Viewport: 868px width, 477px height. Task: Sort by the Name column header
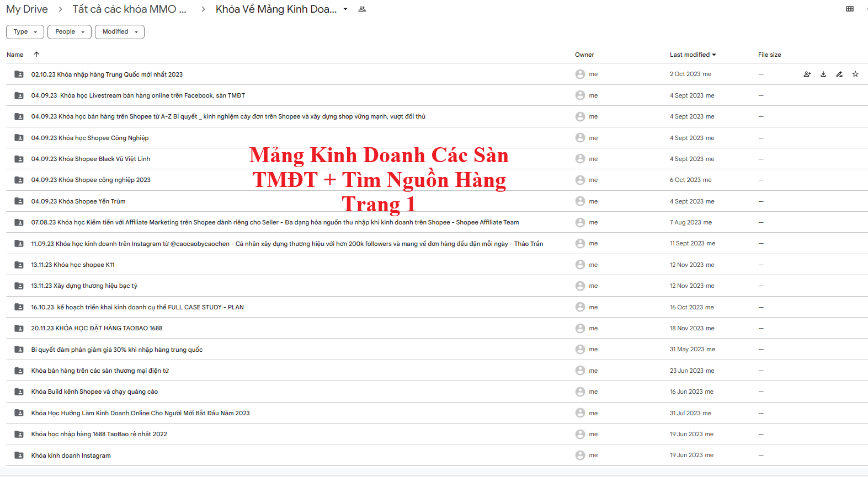tap(15, 55)
